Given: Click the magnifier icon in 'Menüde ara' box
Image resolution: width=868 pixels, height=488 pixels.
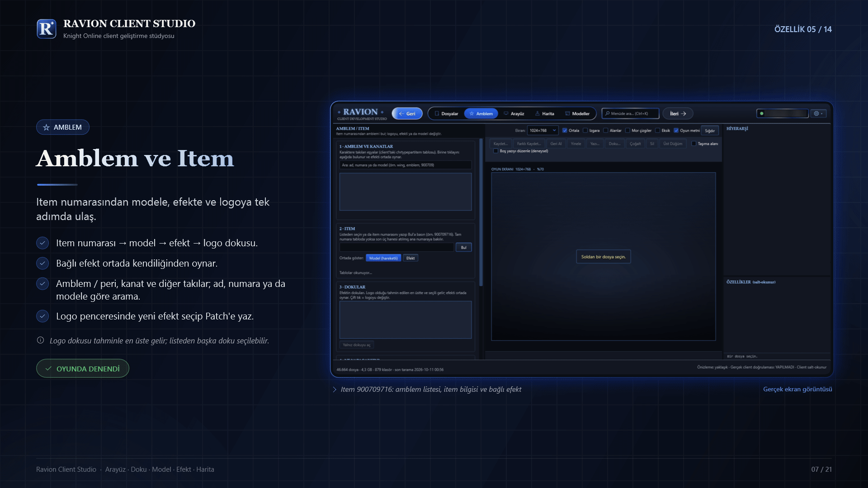Looking at the screenshot, I should coord(608,113).
